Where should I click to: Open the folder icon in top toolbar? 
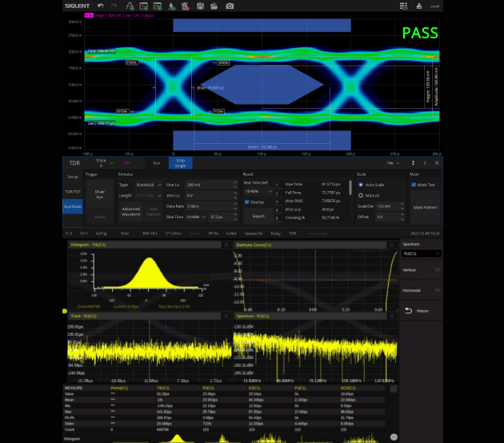[215, 6]
